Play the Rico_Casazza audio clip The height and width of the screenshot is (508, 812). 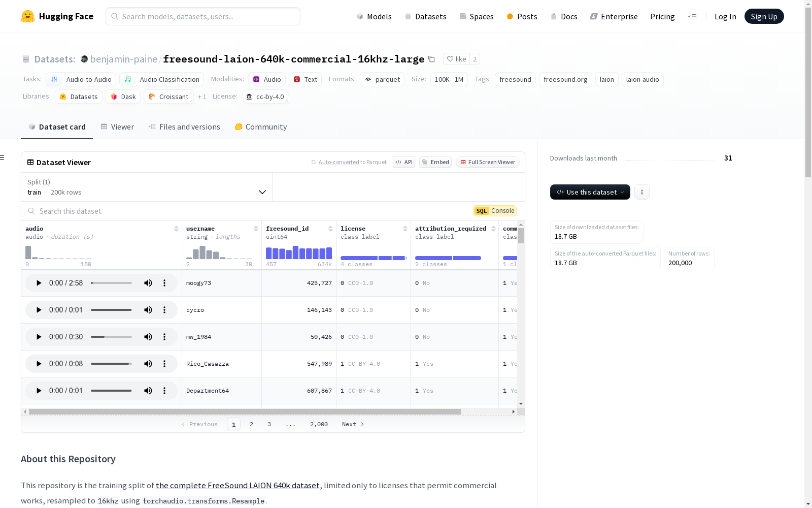(x=39, y=364)
